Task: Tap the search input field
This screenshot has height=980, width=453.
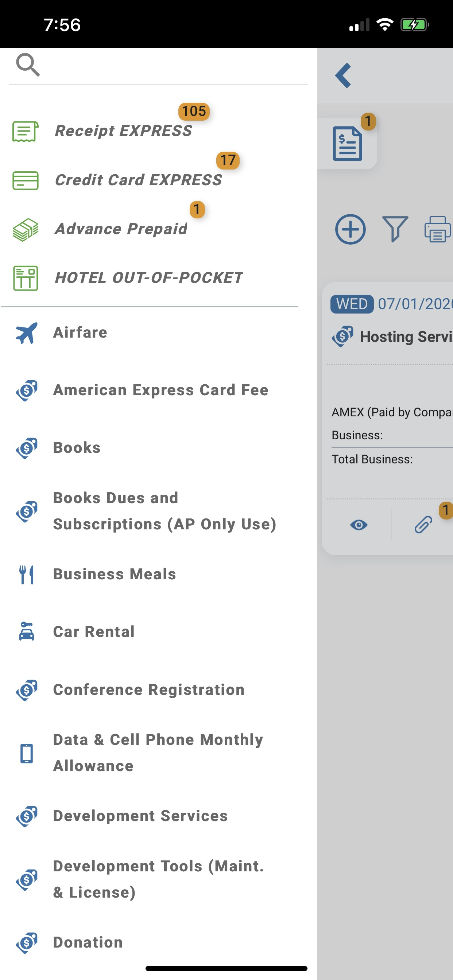Action: [x=171, y=65]
